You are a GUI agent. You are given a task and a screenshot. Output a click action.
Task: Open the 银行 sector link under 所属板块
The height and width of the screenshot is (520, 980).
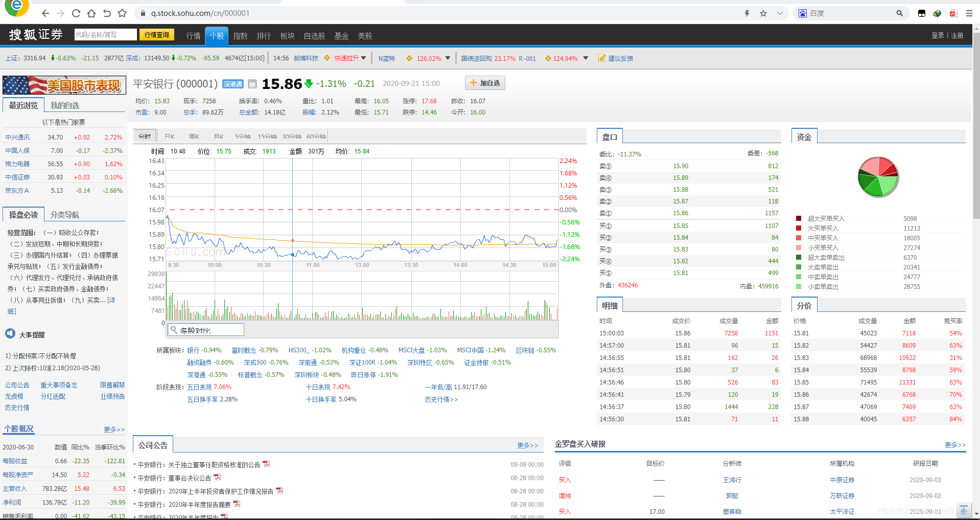click(193, 350)
